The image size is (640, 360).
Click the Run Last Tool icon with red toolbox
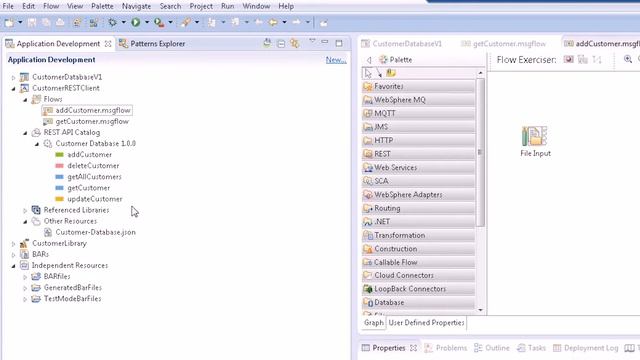159,23
